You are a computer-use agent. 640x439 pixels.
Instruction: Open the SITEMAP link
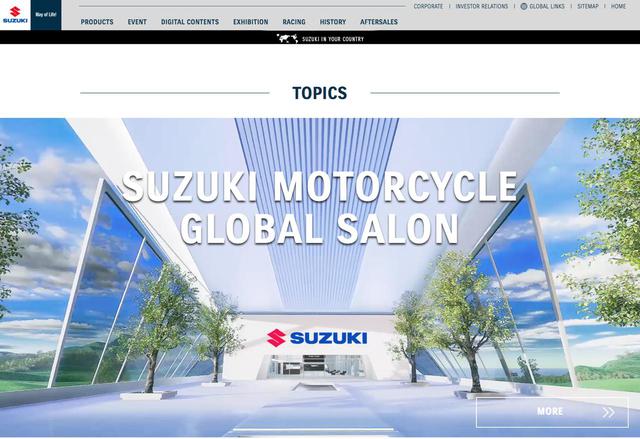point(588,7)
